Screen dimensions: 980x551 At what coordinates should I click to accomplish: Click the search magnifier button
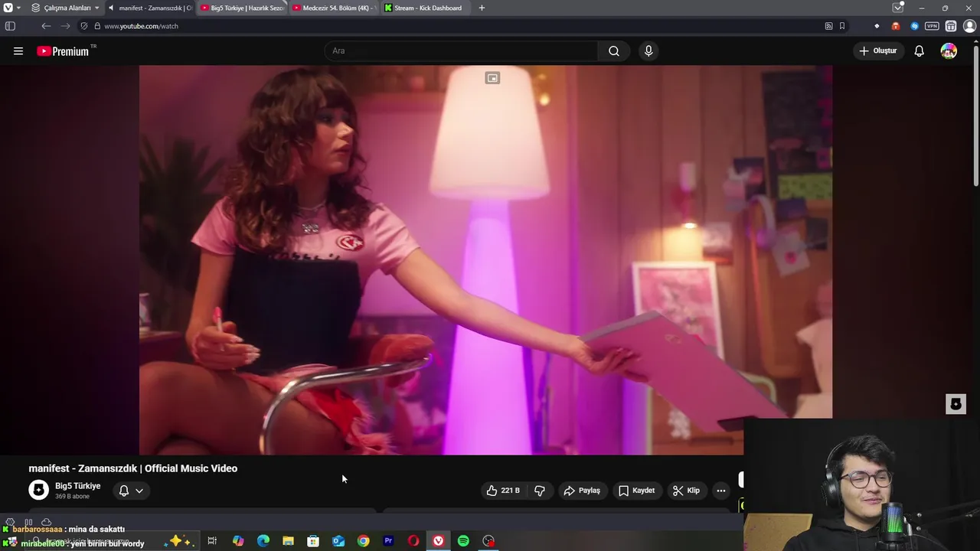click(x=614, y=51)
